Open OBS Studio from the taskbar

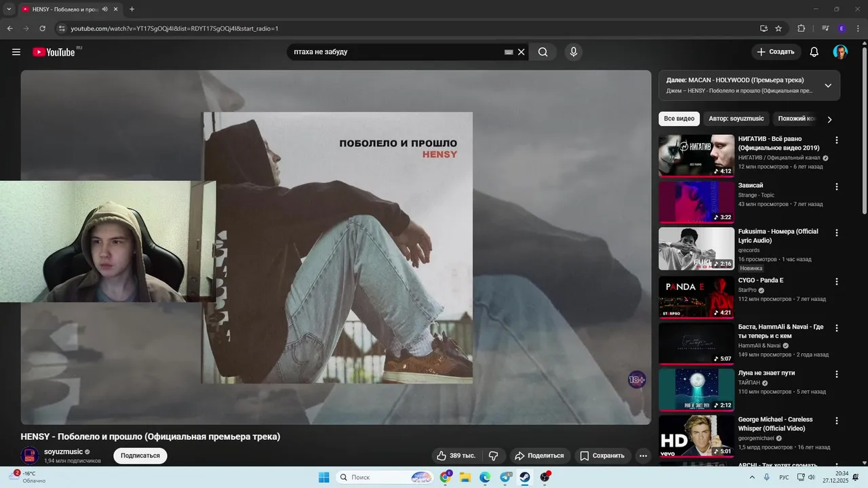(x=545, y=477)
